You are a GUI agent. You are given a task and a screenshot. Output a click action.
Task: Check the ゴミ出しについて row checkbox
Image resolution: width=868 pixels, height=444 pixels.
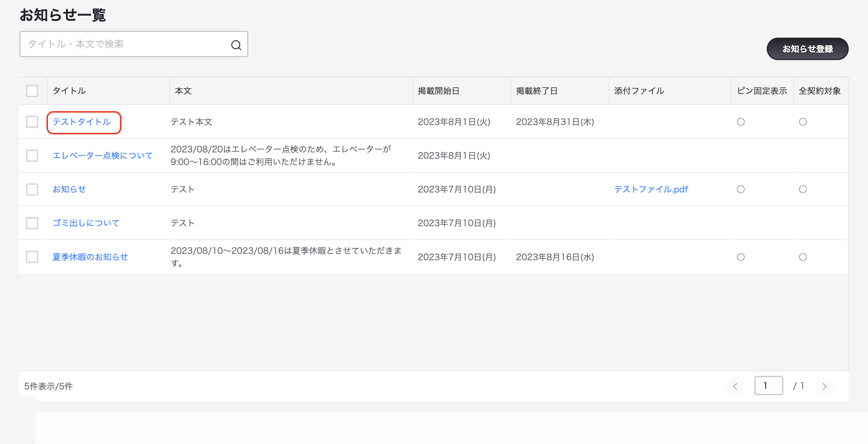[32, 223]
